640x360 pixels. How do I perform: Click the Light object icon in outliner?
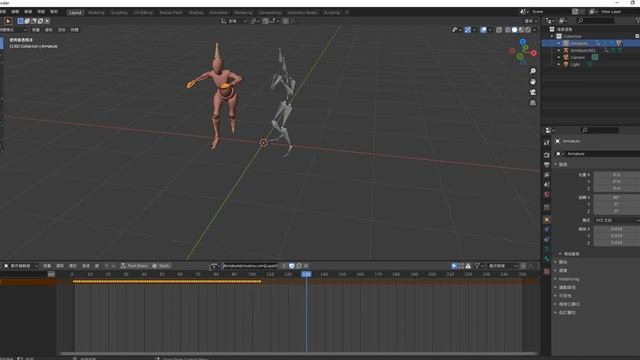pyautogui.click(x=566, y=64)
